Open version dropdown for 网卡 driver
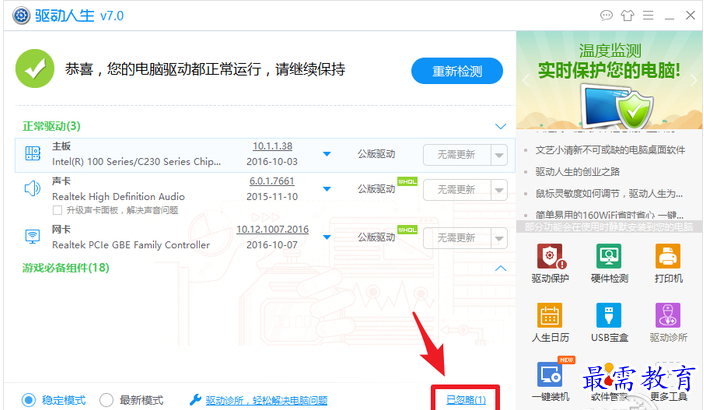This screenshot has width=704, height=410. (x=327, y=237)
